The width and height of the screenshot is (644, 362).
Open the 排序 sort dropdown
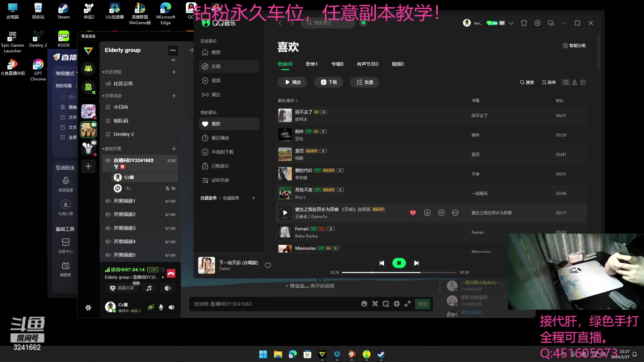(549, 82)
